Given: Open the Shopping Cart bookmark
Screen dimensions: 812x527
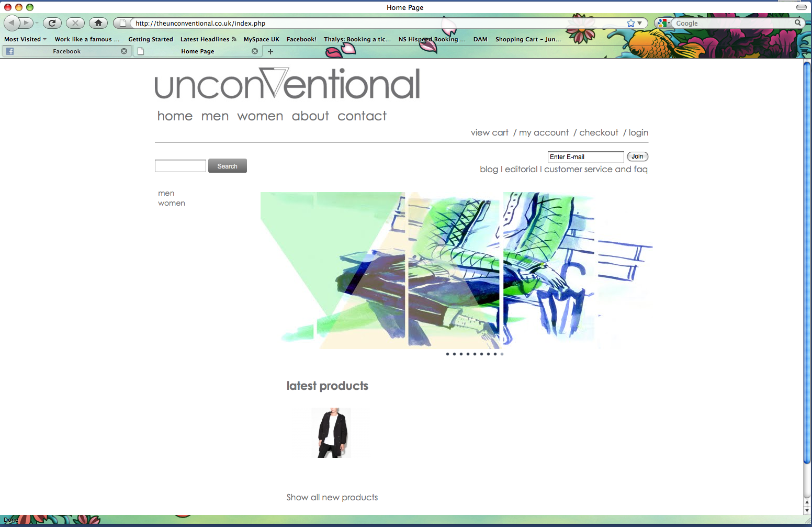Looking at the screenshot, I should 528,39.
